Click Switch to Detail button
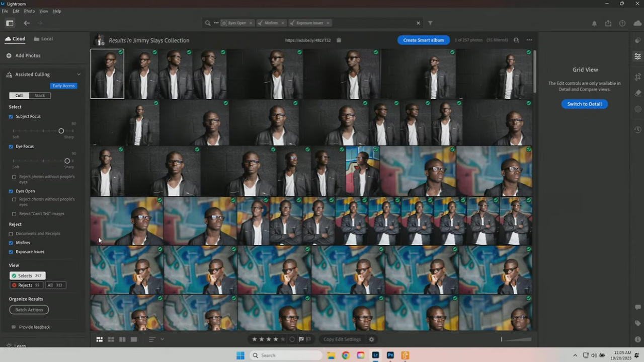This screenshot has width=644, height=362. pyautogui.click(x=585, y=104)
